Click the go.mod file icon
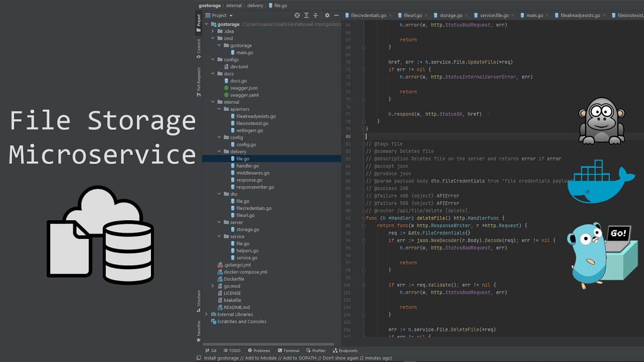The image size is (644, 362). (x=220, y=286)
